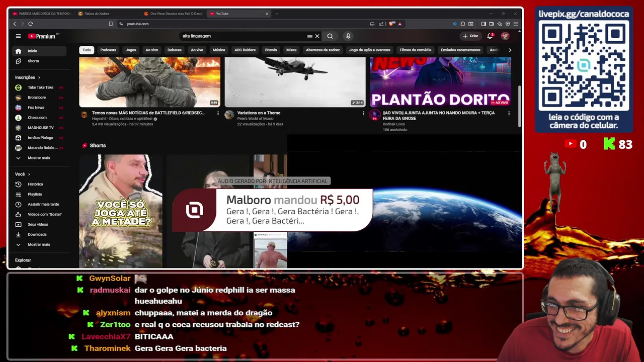Click the Brave shield icon in address bar
This screenshot has height=362, width=644.
(x=392, y=24)
